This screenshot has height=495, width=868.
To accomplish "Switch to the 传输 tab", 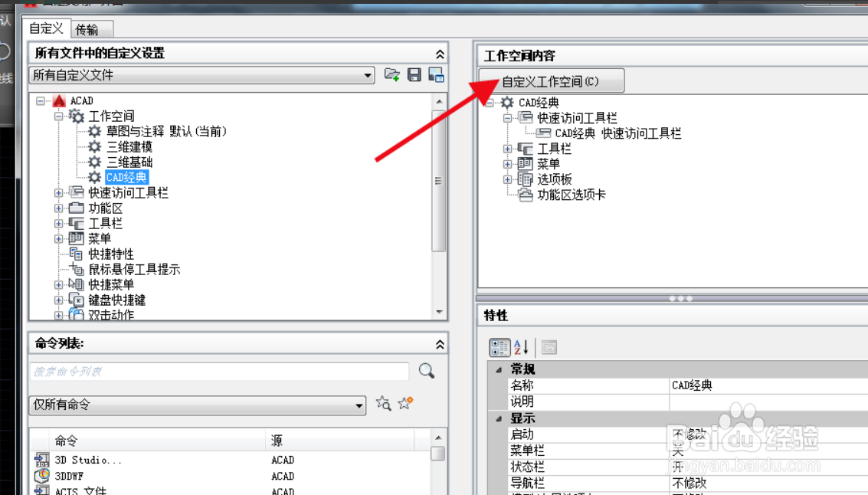I will [x=92, y=29].
